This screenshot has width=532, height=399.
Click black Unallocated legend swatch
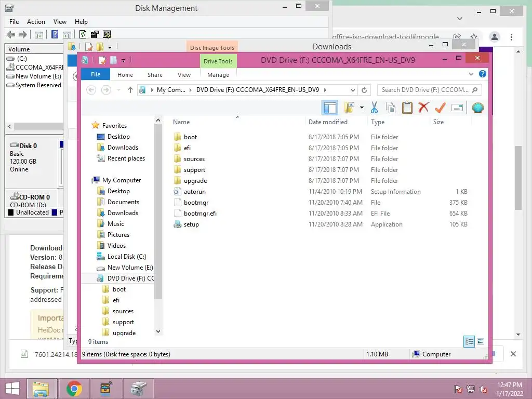click(11, 212)
